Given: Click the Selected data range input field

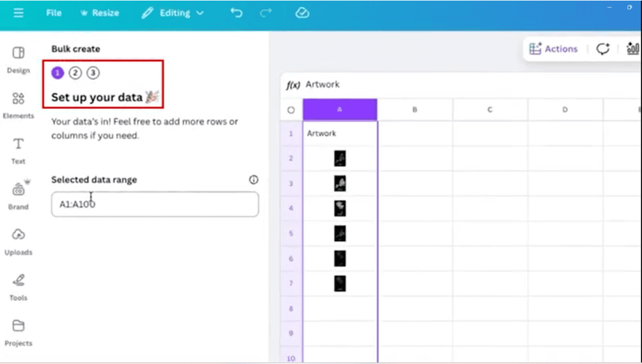Looking at the screenshot, I should pyautogui.click(x=155, y=204).
